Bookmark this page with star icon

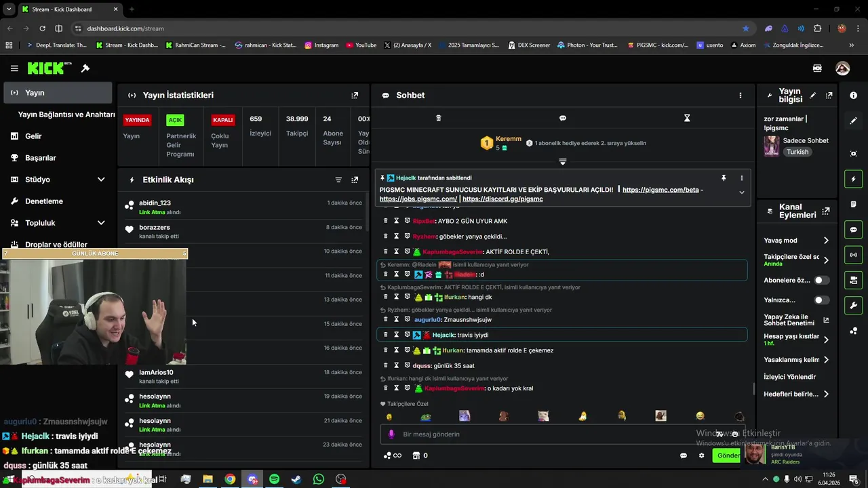[x=746, y=28]
